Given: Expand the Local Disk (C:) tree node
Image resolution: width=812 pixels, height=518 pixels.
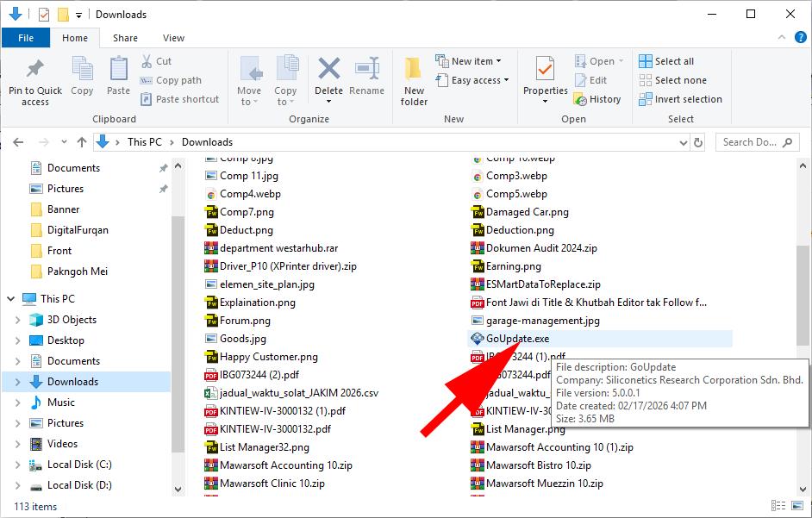Looking at the screenshot, I should tap(17, 465).
